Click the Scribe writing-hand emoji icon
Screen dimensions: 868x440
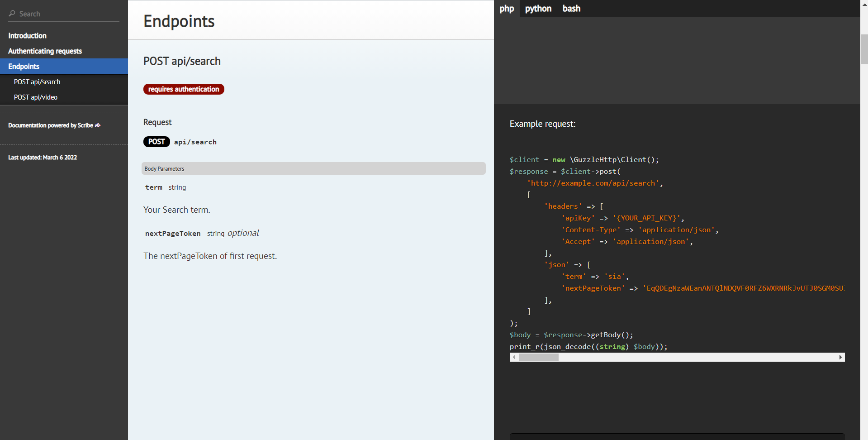[x=98, y=125]
